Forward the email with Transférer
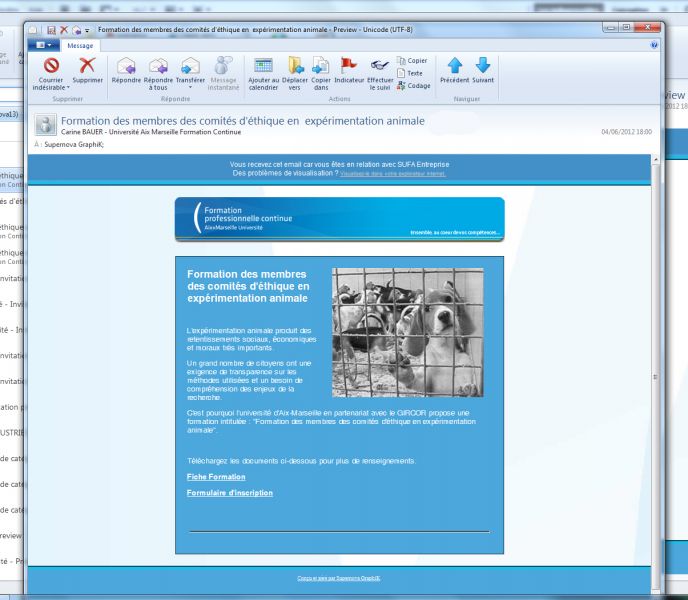The image size is (688, 600). (190, 73)
